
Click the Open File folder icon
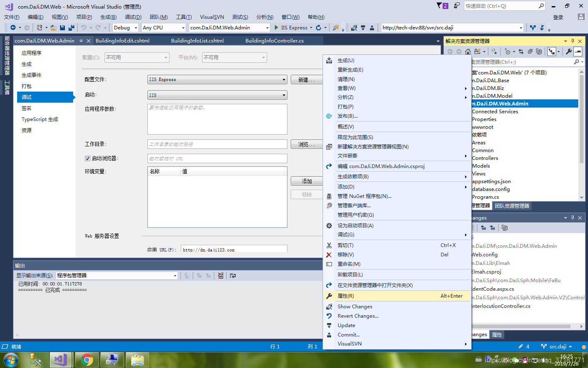tap(53, 27)
